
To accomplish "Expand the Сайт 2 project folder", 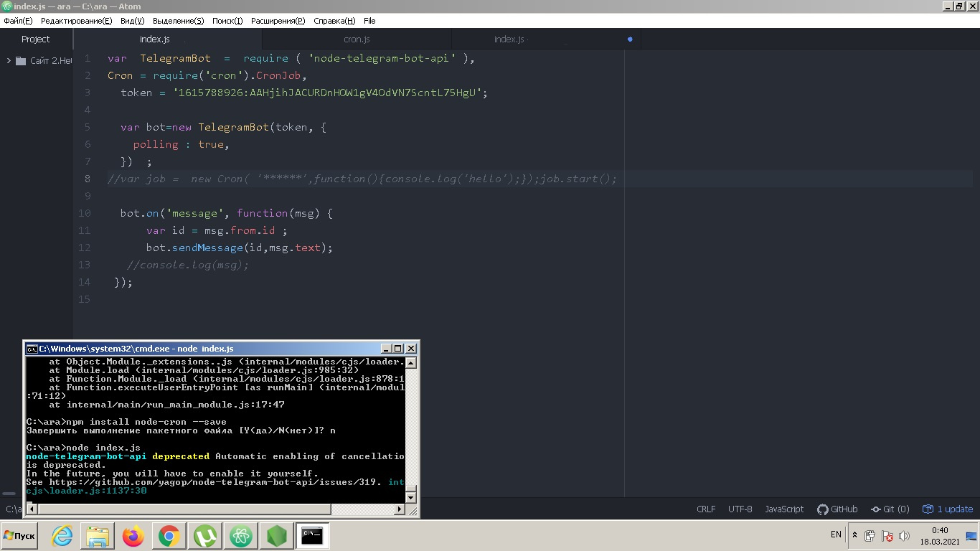I will tap(9, 61).
